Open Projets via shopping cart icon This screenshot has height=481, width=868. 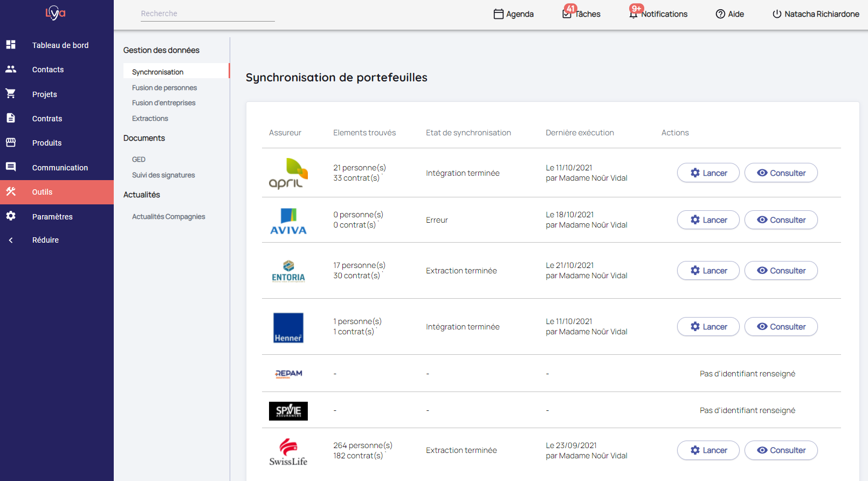click(11, 94)
